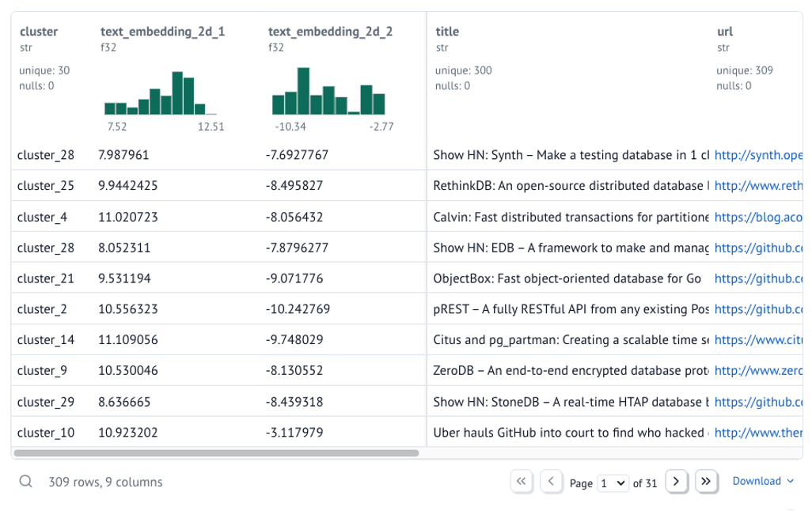The image size is (812, 511).
Task: Click the value 8.052311
Action: tap(124, 248)
